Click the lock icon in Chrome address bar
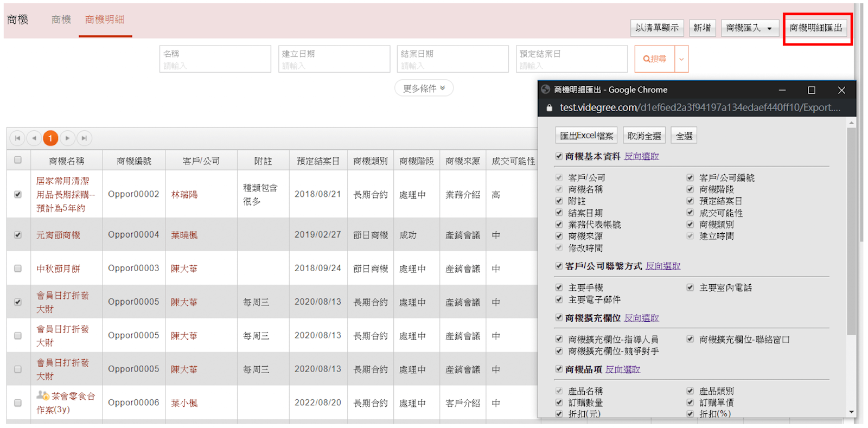 549,108
